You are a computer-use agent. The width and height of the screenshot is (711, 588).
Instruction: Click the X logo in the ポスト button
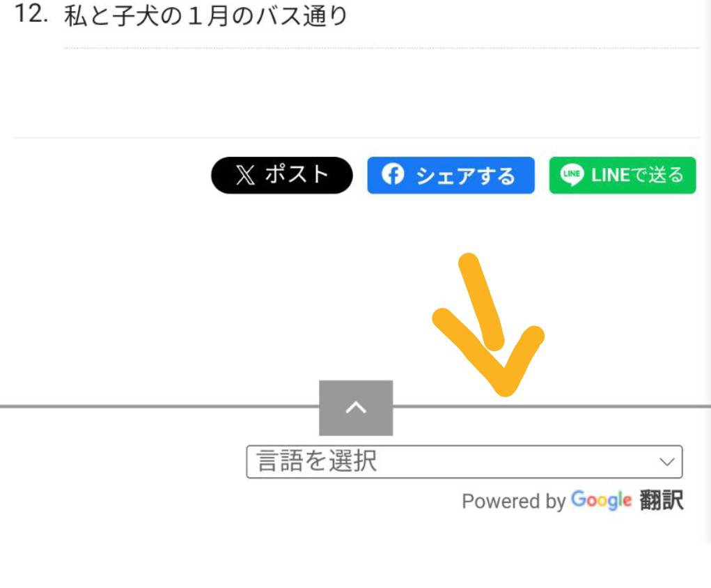pyautogui.click(x=244, y=176)
